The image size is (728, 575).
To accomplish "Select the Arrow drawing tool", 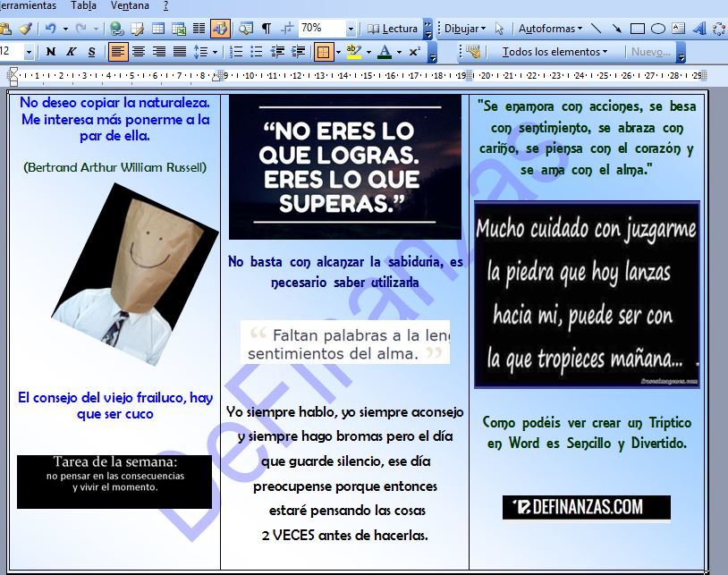I will [x=616, y=29].
